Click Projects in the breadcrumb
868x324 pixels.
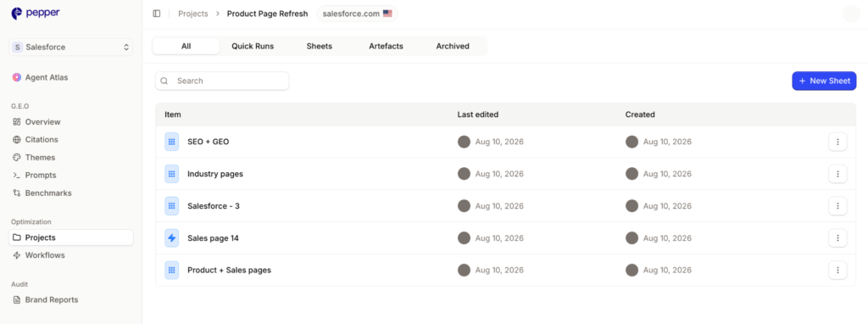pyautogui.click(x=193, y=14)
